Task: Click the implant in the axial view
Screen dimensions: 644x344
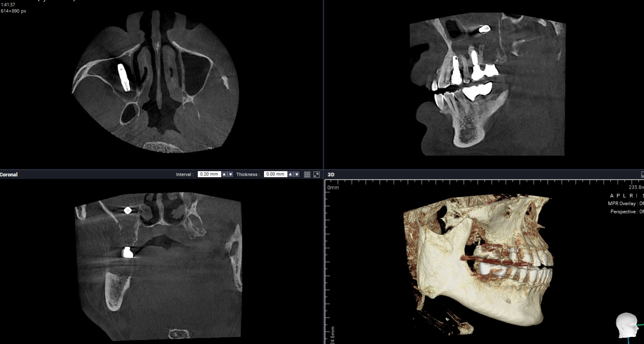Action: [123, 78]
